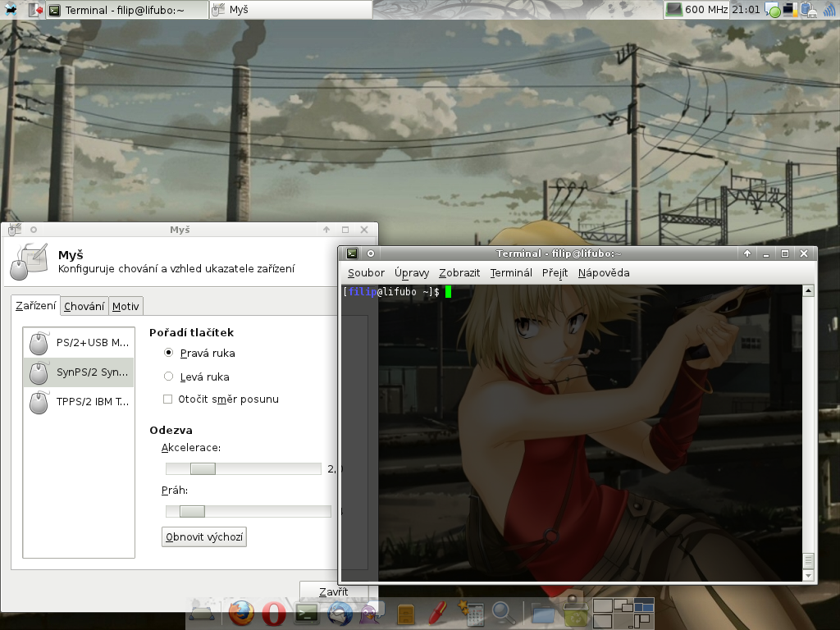Screen dimensions: 840x630
Task: Launch Thunderbird mail from the dock
Action: pos(340,614)
